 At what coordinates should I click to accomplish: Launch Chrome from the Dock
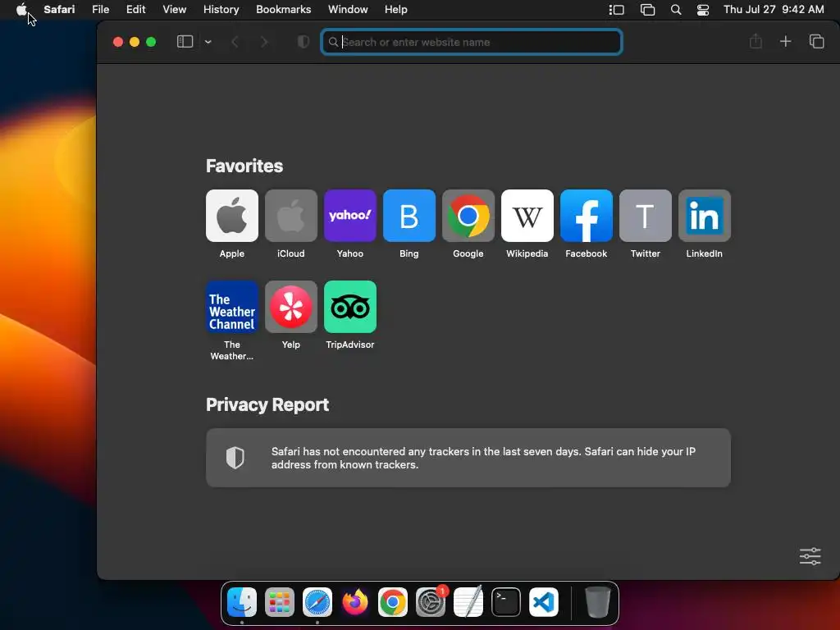tap(393, 601)
